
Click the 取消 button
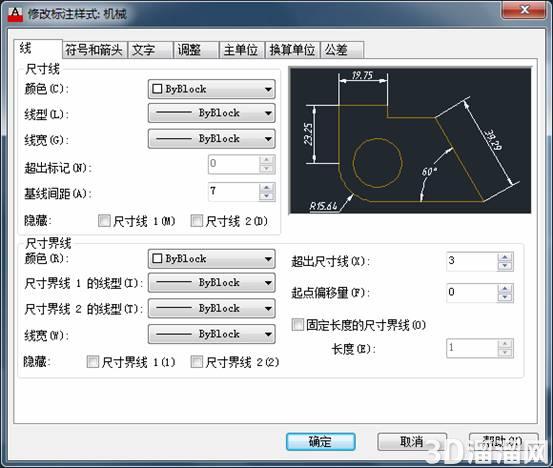pos(412,442)
